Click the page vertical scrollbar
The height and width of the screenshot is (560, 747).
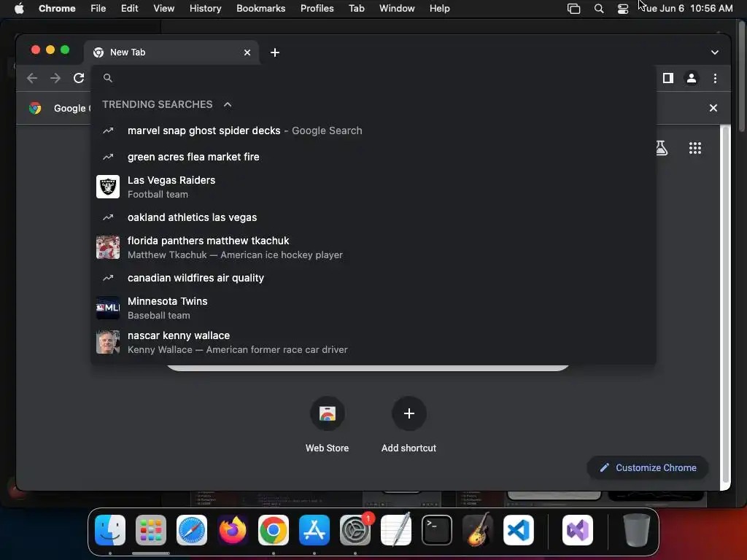(x=726, y=305)
